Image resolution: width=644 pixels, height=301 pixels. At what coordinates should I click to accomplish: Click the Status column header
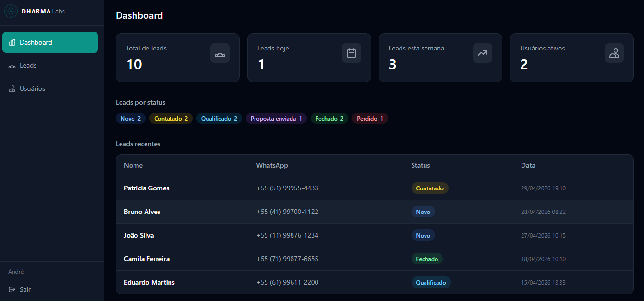(421, 165)
